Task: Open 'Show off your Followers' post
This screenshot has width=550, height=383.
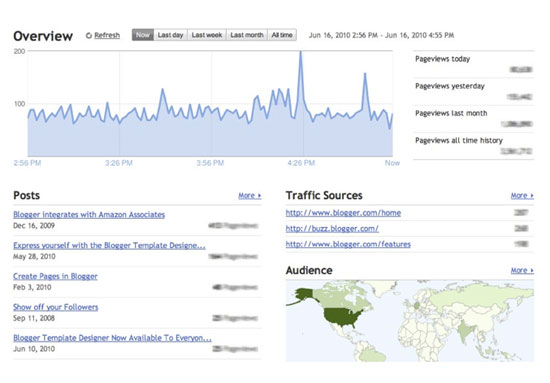Action: (x=56, y=307)
